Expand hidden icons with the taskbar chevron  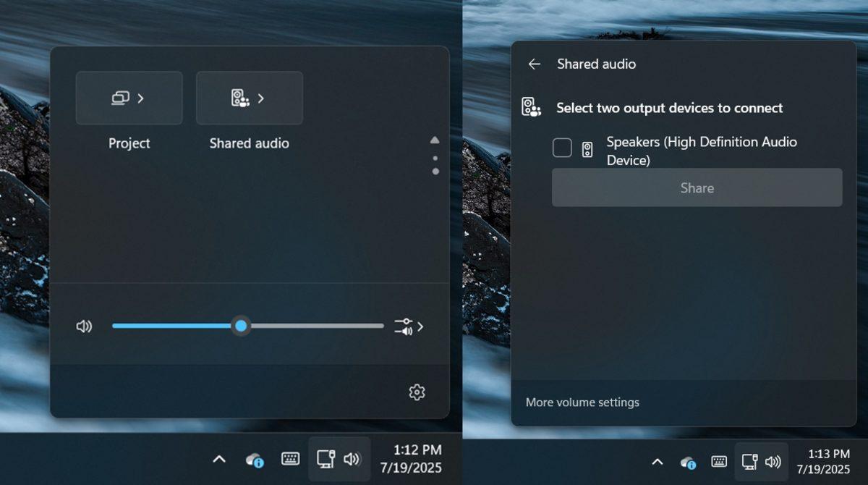(x=219, y=459)
